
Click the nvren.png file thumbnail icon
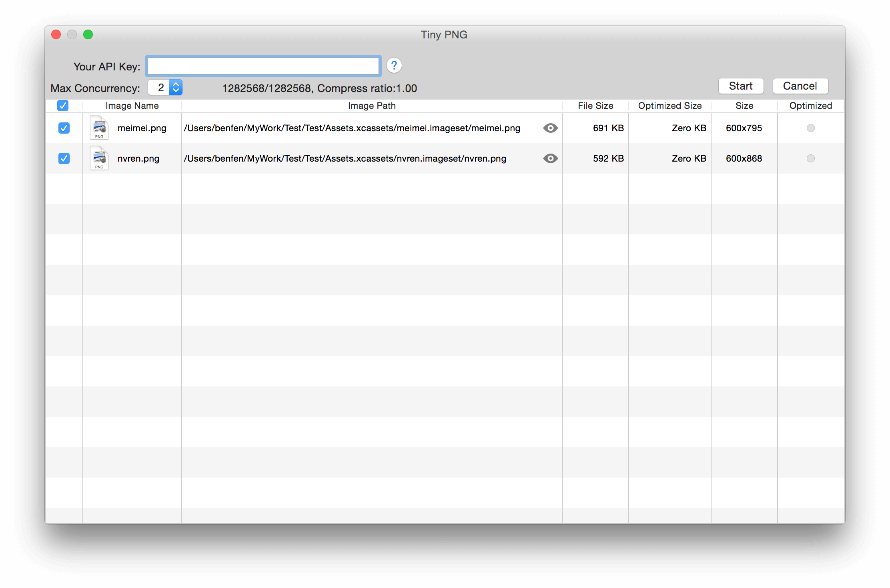coord(99,158)
